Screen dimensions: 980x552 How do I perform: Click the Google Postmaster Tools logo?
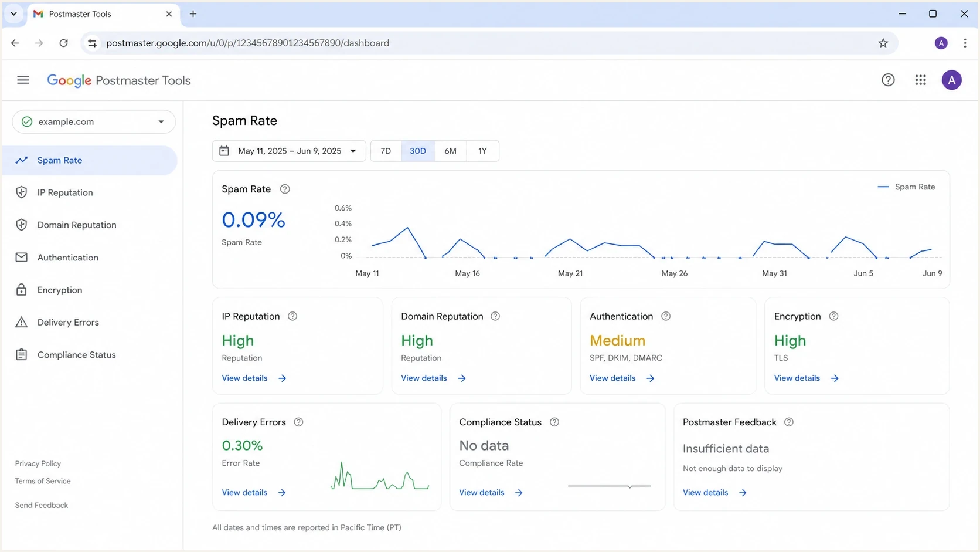tap(119, 80)
